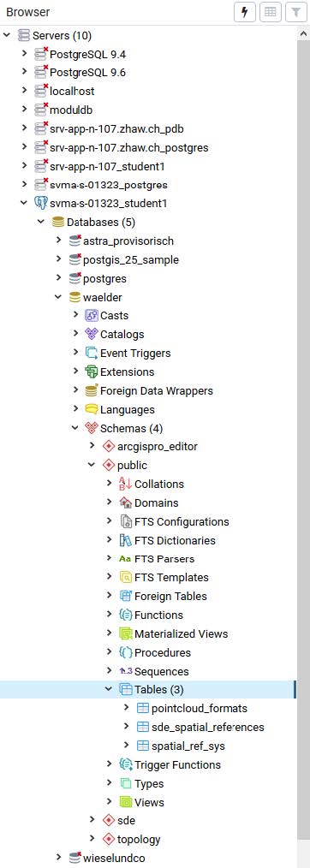
Task: Collapse the Tables (3) node
Action: [x=109, y=690]
